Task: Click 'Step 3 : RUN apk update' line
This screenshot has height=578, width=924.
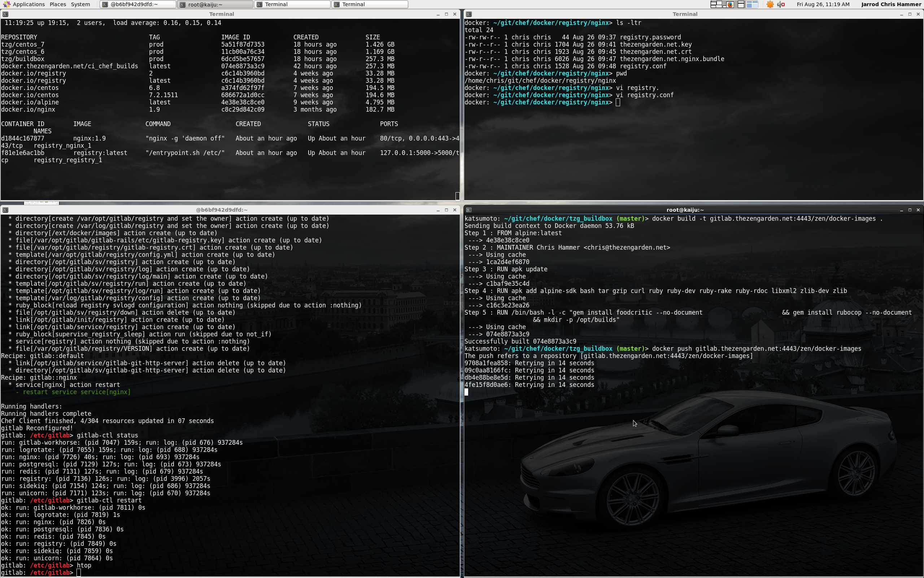Action: click(506, 269)
